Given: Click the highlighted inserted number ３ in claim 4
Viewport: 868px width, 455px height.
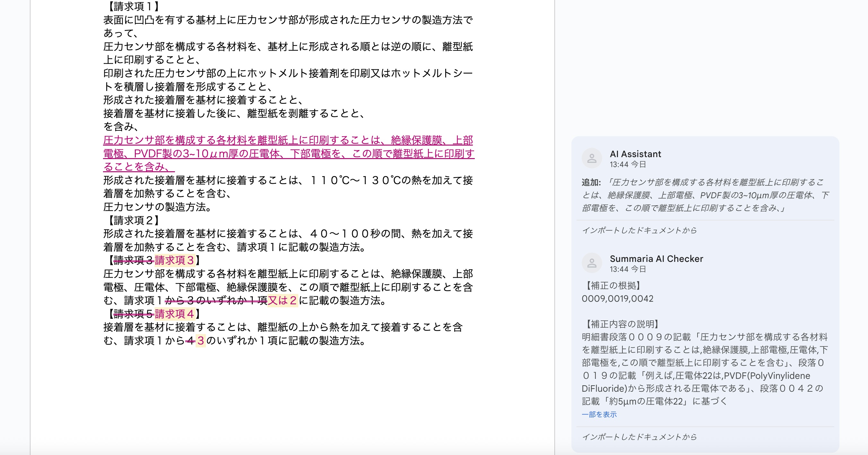Looking at the screenshot, I should [201, 341].
